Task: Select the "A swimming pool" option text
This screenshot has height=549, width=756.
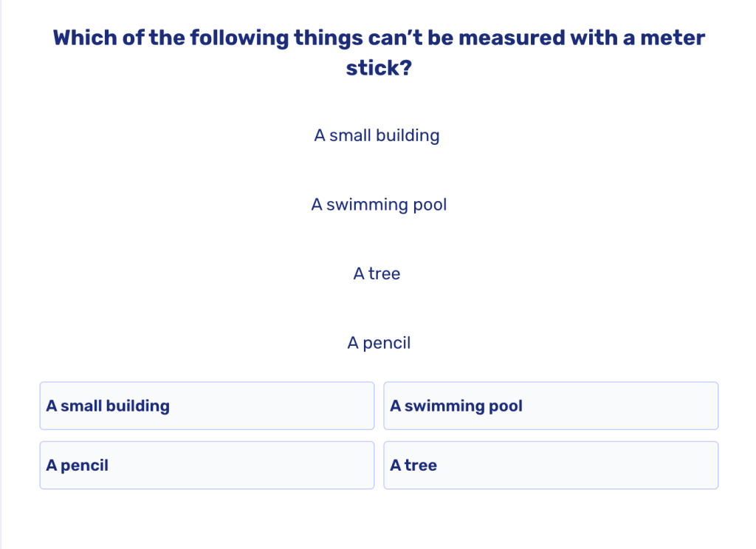Action: (379, 205)
